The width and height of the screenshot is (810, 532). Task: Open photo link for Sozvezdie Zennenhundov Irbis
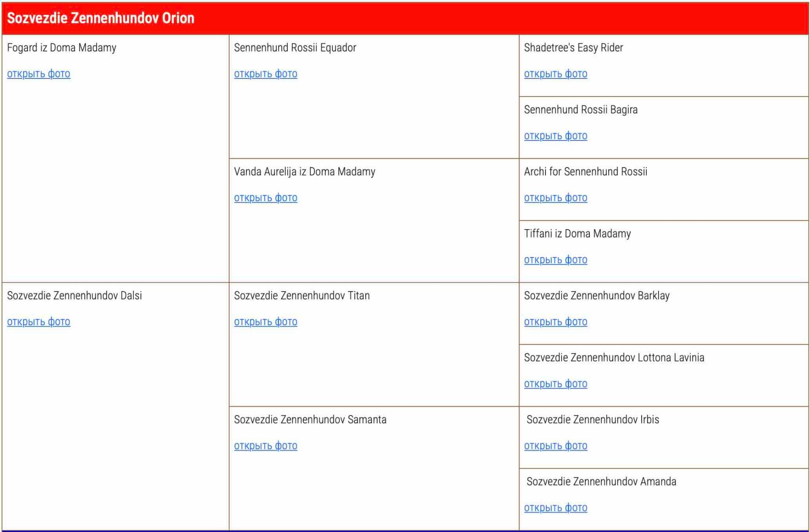click(x=556, y=446)
